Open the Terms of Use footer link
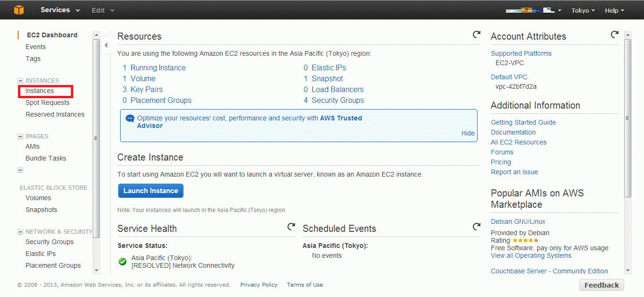 tap(305, 285)
